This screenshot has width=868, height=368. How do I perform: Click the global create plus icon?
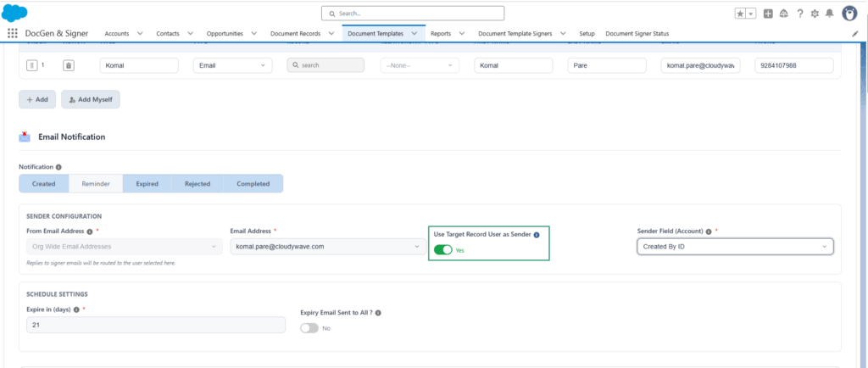tap(768, 14)
